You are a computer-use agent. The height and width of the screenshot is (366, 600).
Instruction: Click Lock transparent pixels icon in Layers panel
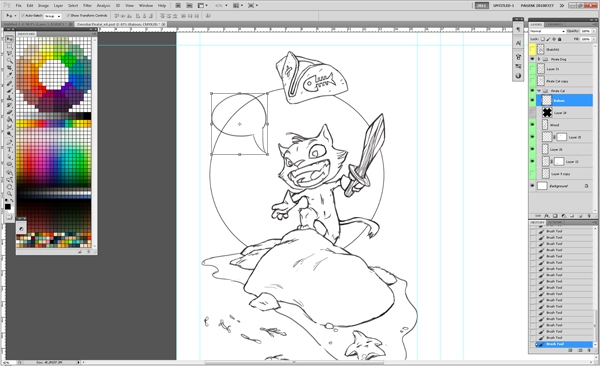click(x=543, y=39)
